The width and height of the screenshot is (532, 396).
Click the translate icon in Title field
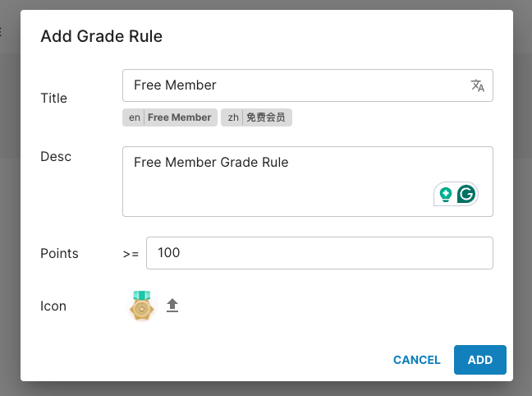(x=478, y=85)
